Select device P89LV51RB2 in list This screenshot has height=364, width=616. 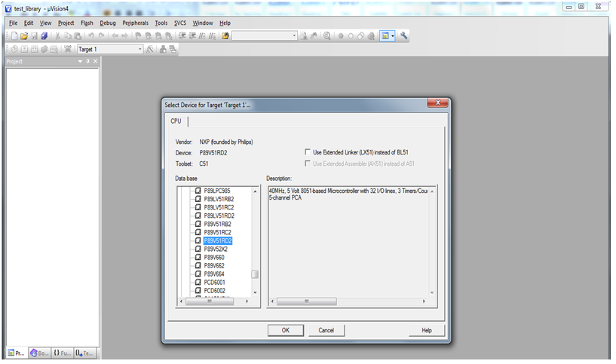tap(219, 199)
